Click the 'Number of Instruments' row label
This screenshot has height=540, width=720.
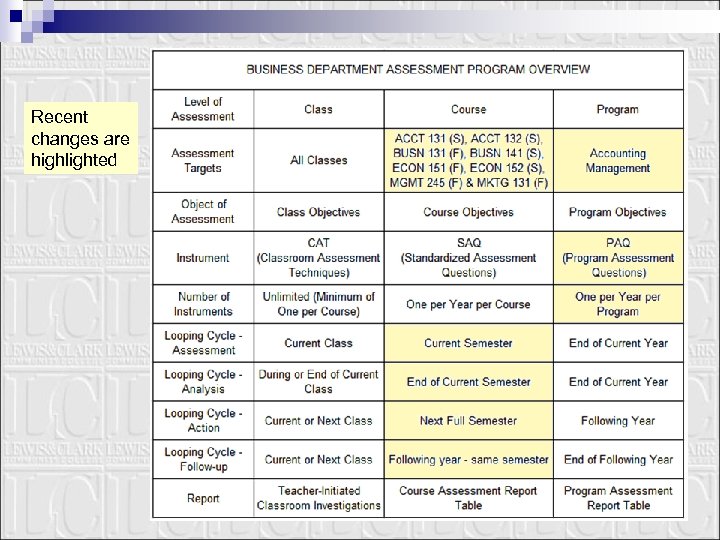pyautogui.click(x=203, y=304)
